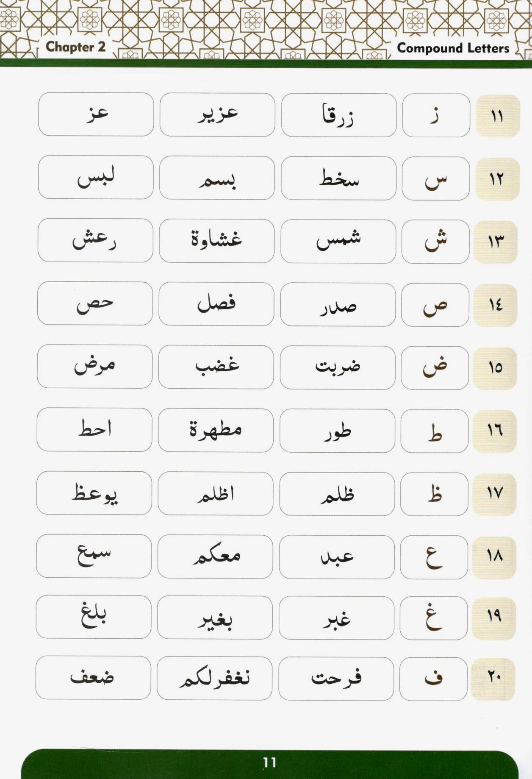
Task: Click the word زرقا box
Action: pyautogui.click(x=338, y=115)
